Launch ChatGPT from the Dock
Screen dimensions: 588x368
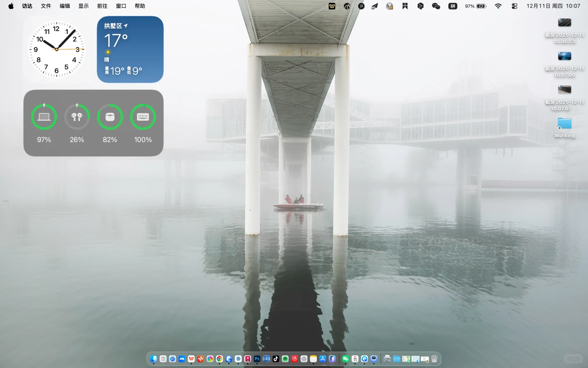tap(304, 358)
